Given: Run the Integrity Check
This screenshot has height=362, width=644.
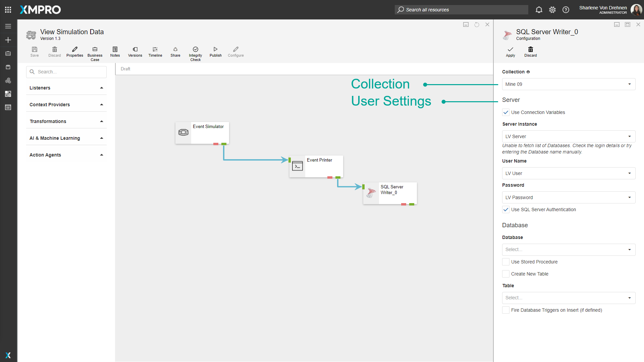Looking at the screenshot, I should (x=195, y=50).
